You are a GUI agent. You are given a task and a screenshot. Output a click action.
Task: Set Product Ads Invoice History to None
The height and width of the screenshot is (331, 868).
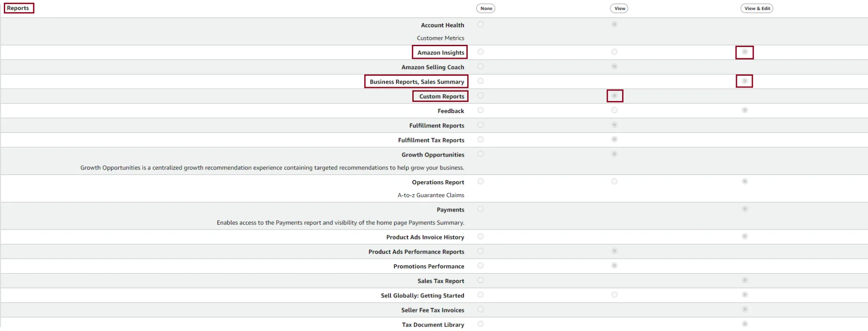click(x=481, y=236)
